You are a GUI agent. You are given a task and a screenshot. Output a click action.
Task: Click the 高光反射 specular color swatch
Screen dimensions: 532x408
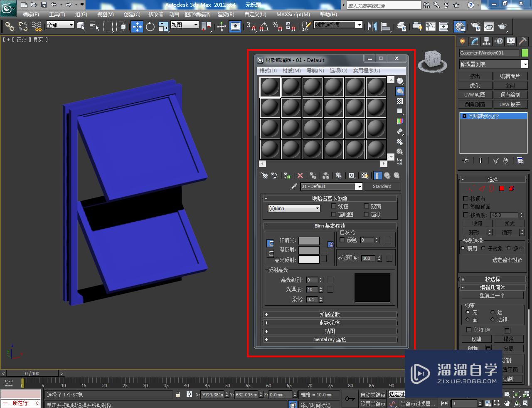[x=309, y=260]
